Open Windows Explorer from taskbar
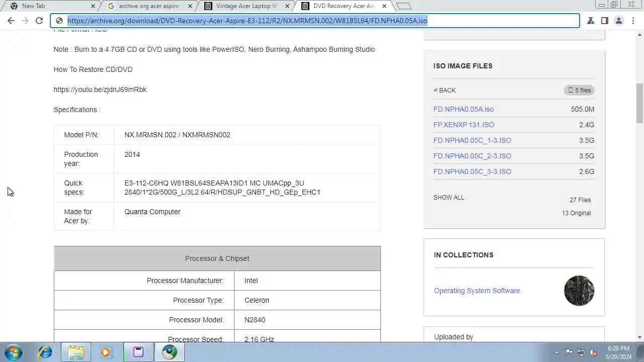 [76, 352]
